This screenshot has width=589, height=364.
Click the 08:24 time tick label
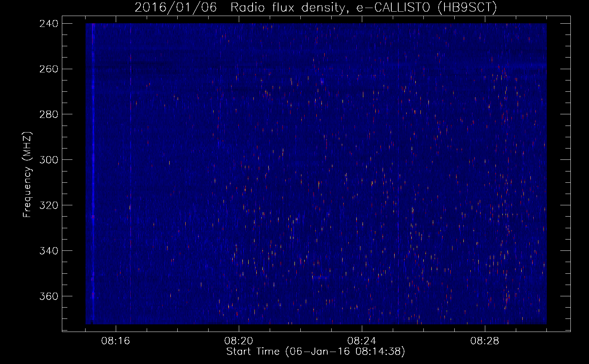tap(361, 341)
